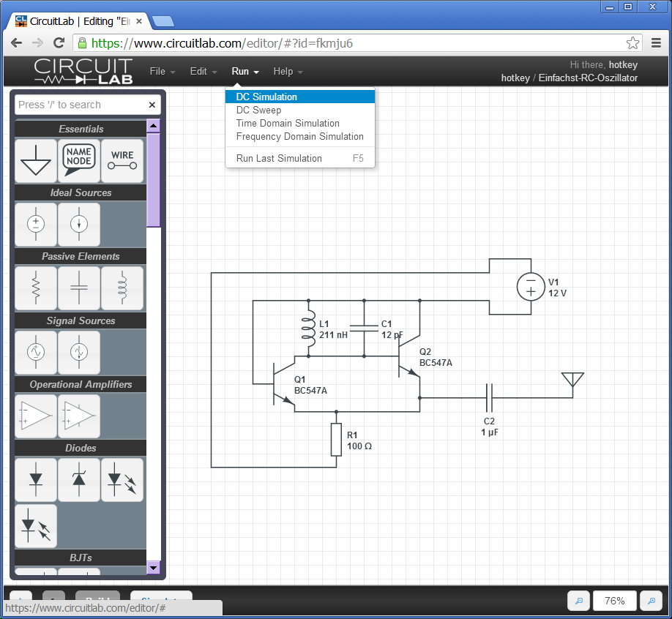Clear the component search with X
672x619 pixels.
[152, 105]
